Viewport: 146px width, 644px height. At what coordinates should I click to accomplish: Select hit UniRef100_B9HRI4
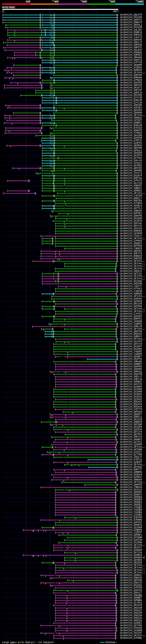(x=131, y=32)
